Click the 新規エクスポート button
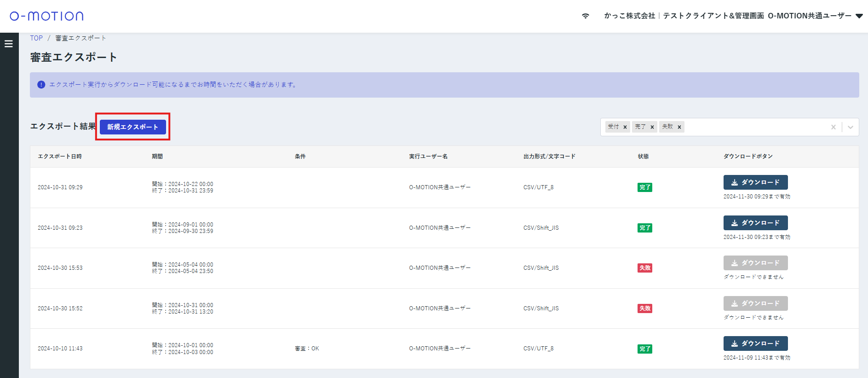Viewport: 868px width, 378px height. pyautogui.click(x=132, y=127)
